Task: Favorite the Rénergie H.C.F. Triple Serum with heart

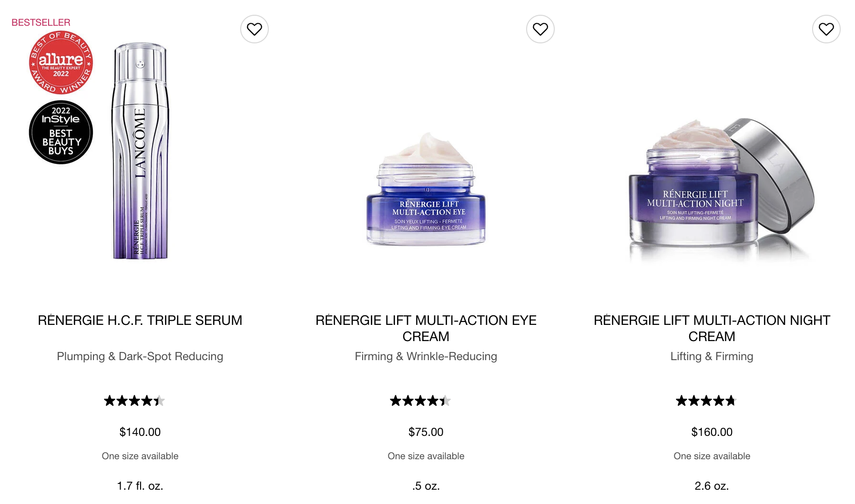Action: (254, 29)
